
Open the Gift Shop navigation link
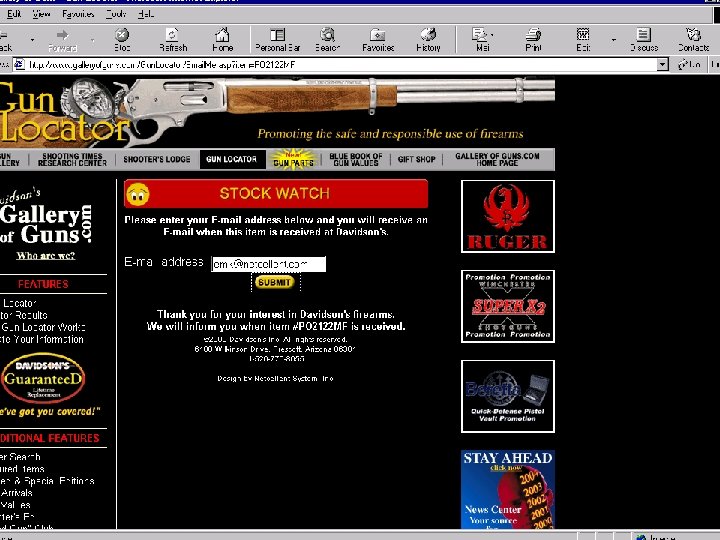click(x=416, y=159)
